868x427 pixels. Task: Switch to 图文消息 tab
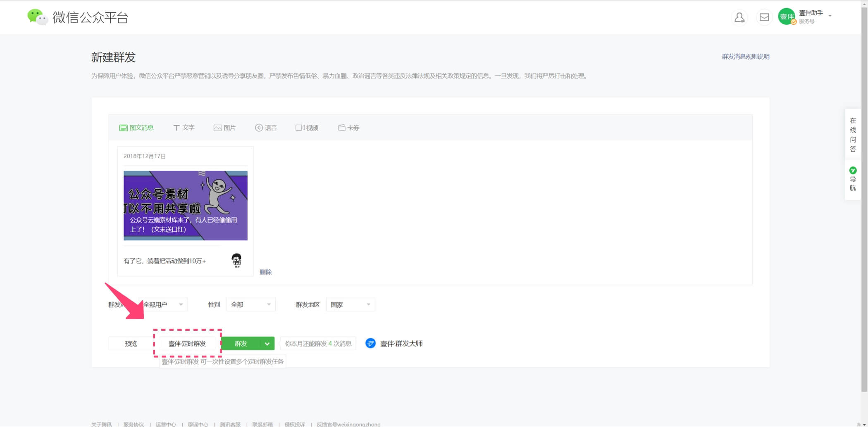pos(136,128)
